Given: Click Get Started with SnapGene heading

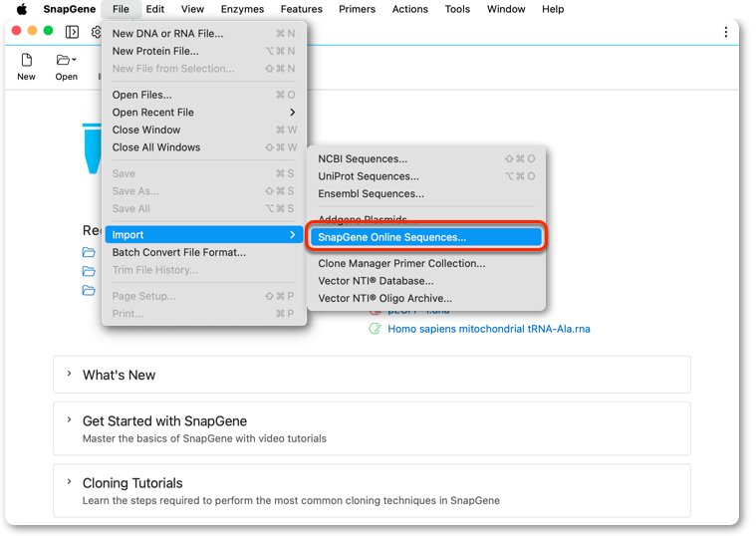Looking at the screenshot, I should pos(165,421).
